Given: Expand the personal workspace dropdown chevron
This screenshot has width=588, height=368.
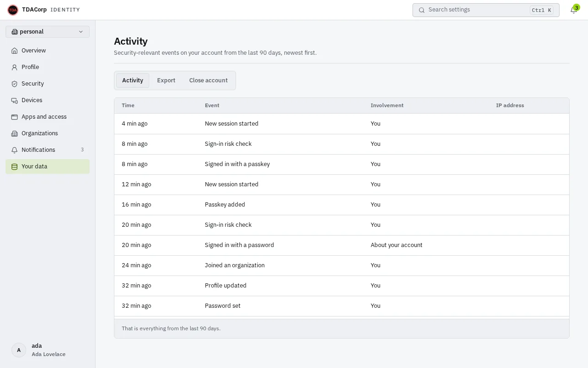Looking at the screenshot, I should [x=81, y=32].
